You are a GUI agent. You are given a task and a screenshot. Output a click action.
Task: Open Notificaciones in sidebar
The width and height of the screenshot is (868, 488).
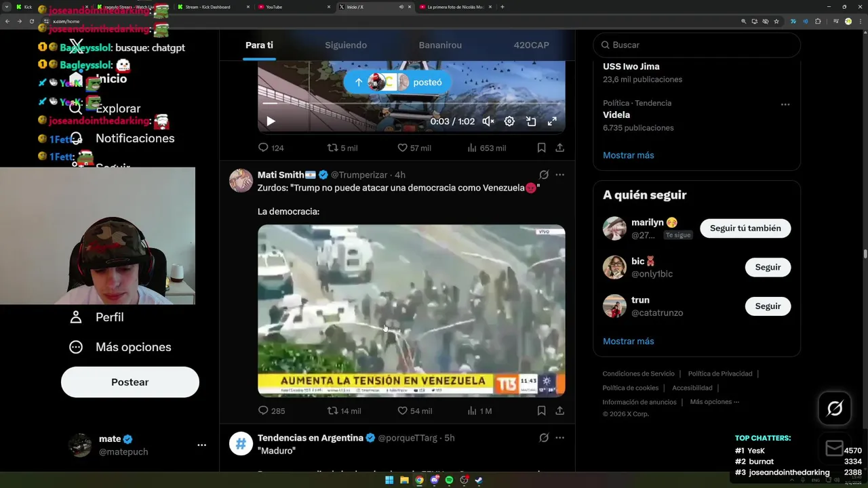click(x=122, y=138)
